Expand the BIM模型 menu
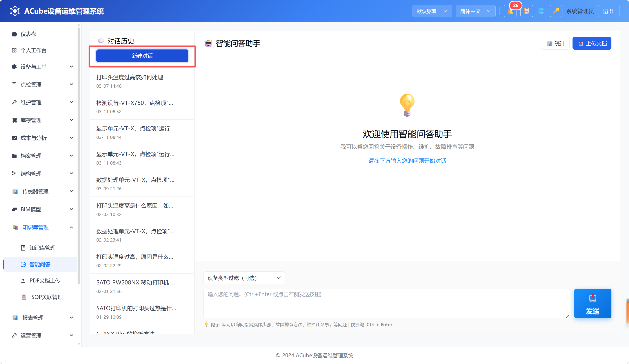 40,209
